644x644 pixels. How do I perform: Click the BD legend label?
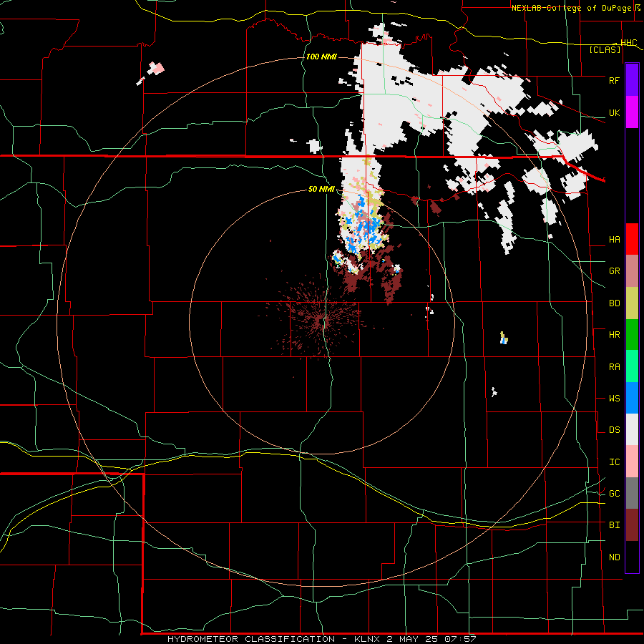click(x=614, y=303)
